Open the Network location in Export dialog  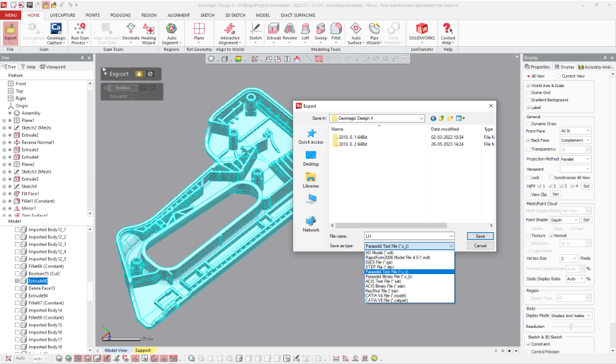[x=311, y=224]
